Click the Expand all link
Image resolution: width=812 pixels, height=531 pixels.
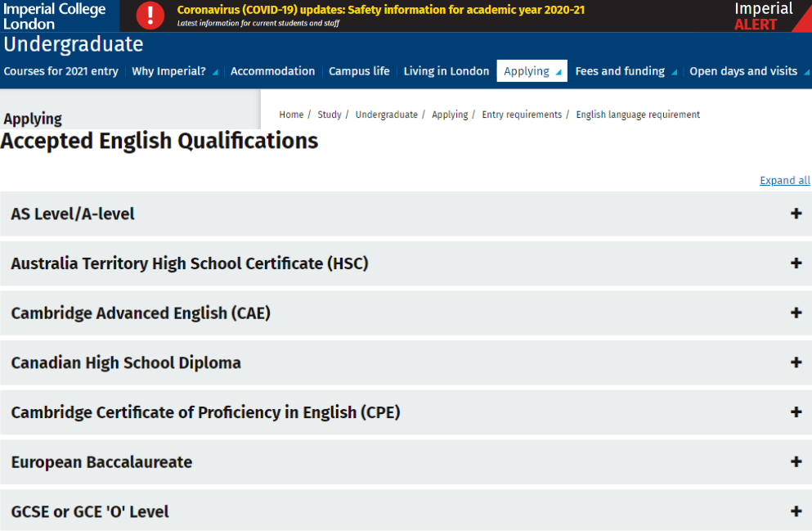click(x=784, y=181)
